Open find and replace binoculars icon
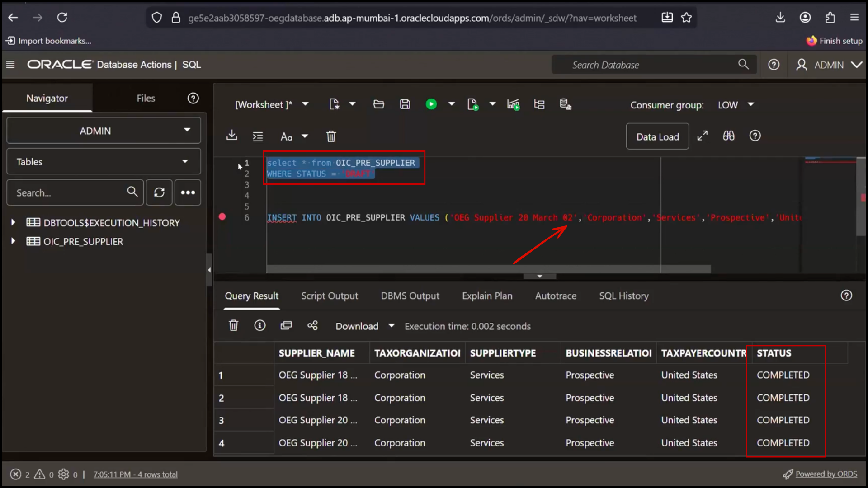868x488 pixels. click(728, 136)
